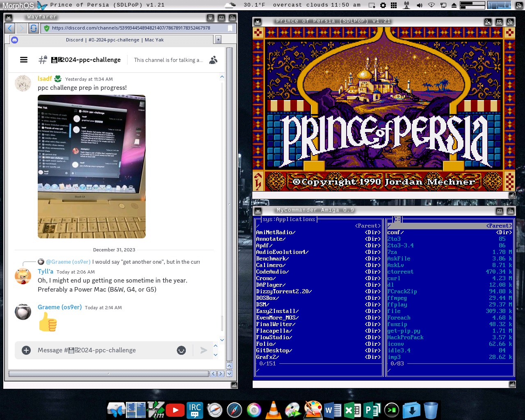Click the weather cloud icon in menu bar

coord(231,5)
